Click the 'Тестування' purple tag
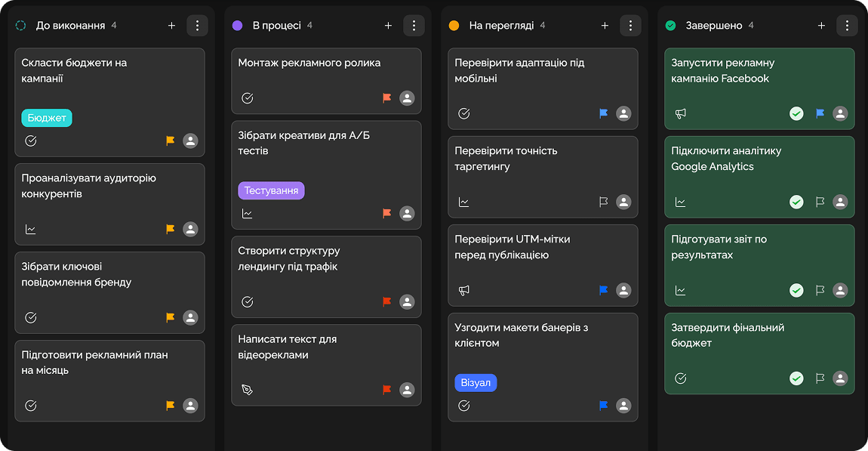 point(271,190)
